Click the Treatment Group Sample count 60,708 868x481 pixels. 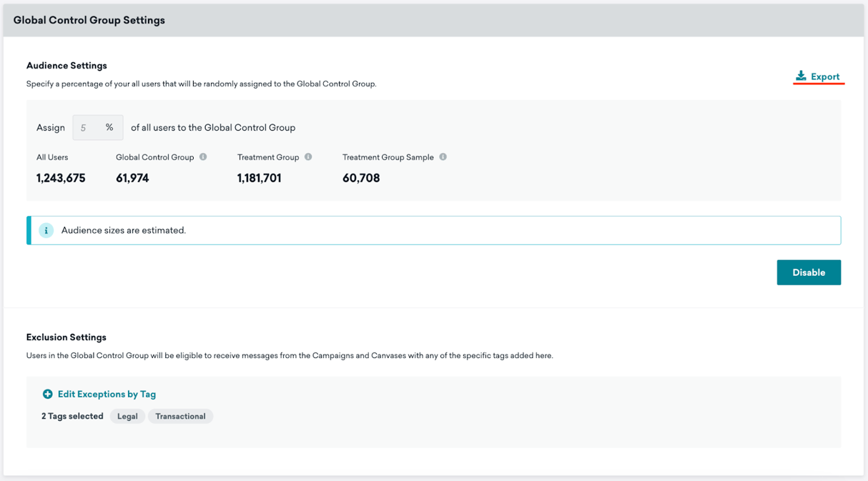361,178
